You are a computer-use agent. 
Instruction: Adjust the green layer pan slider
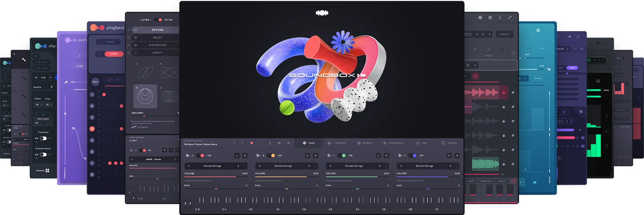click(x=357, y=189)
